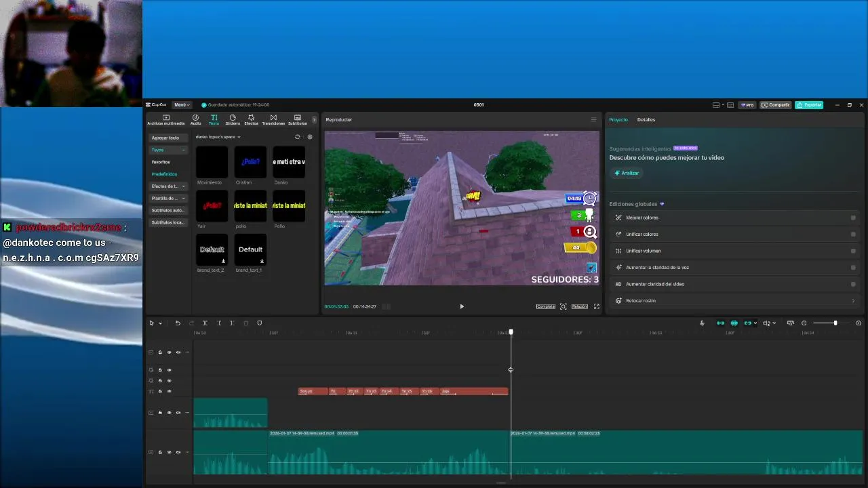Select the Danko text preset thumbnail

click(x=289, y=161)
